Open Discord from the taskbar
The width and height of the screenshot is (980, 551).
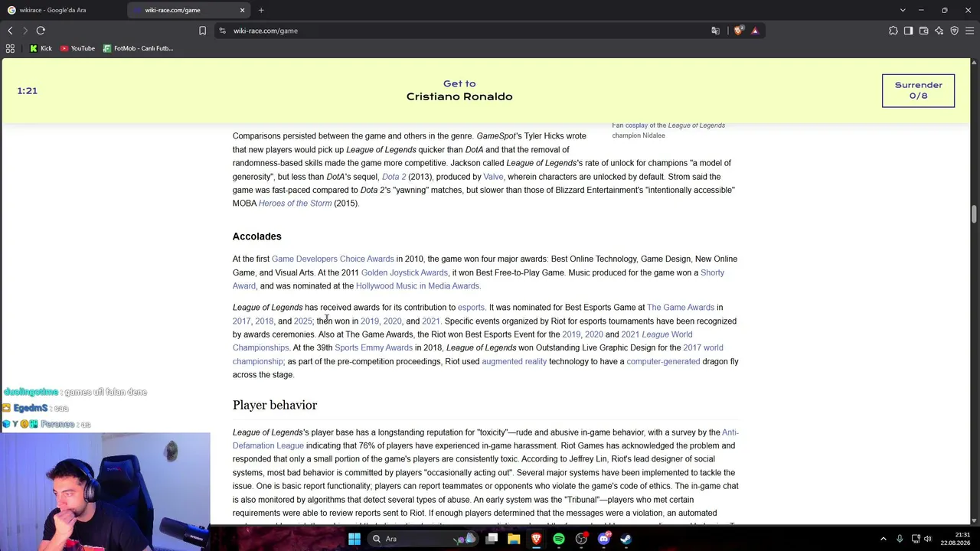tap(603, 539)
